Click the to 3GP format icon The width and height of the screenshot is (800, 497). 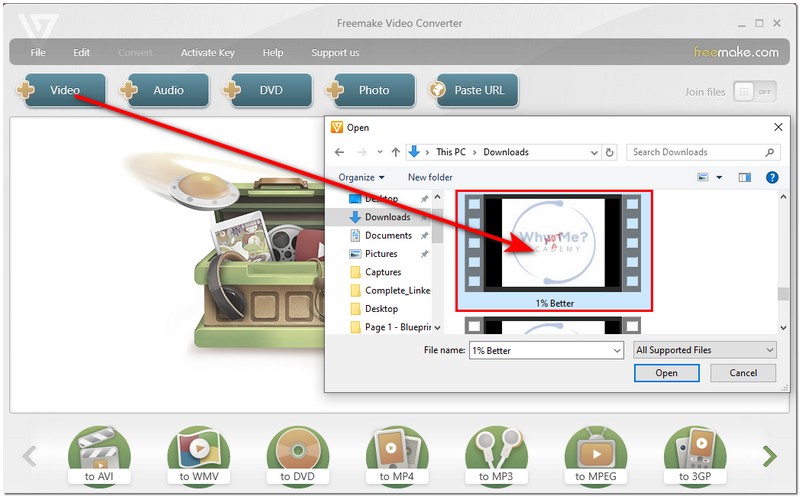click(x=696, y=454)
